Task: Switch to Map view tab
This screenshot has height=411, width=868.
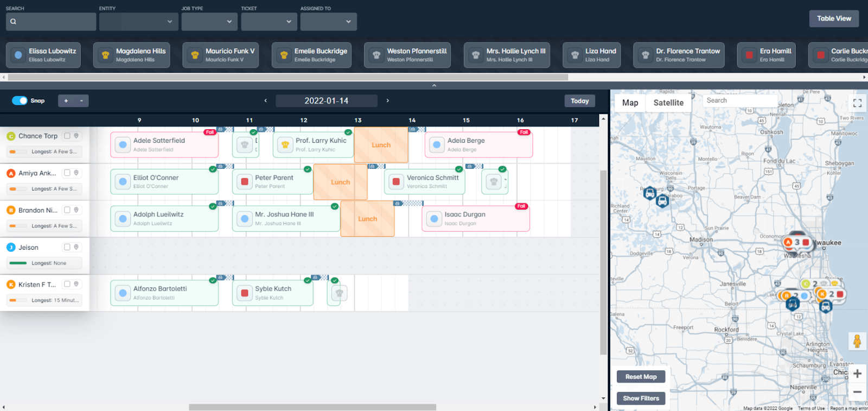Action: point(630,103)
